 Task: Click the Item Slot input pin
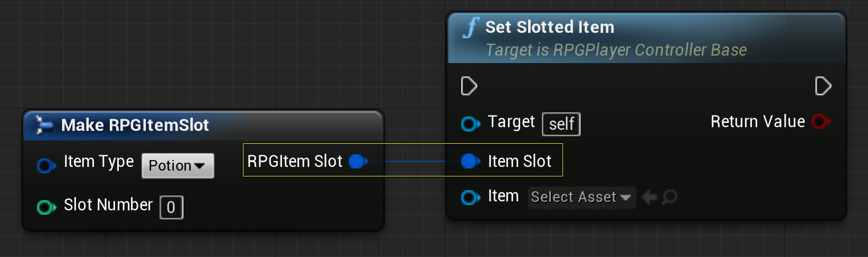pyautogui.click(x=470, y=161)
